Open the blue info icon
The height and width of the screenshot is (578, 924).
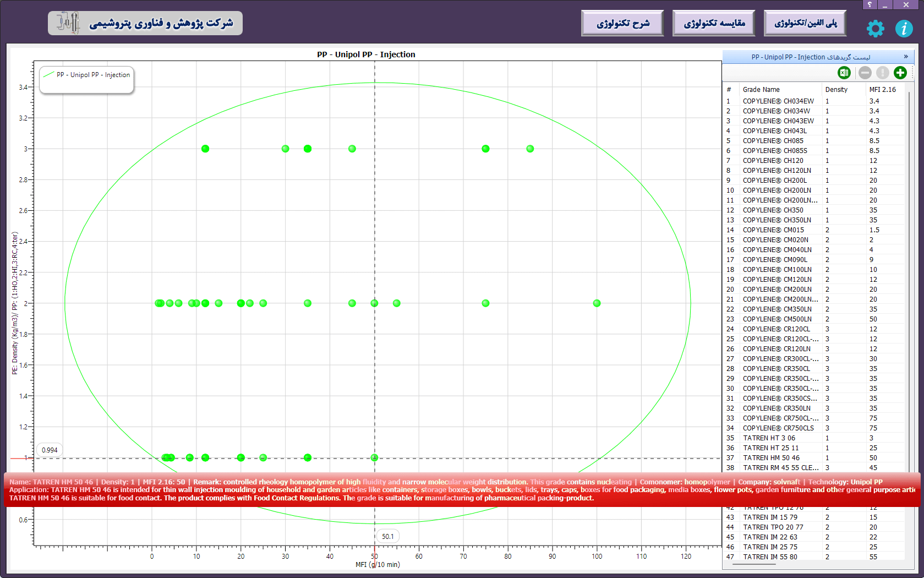pos(904,29)
